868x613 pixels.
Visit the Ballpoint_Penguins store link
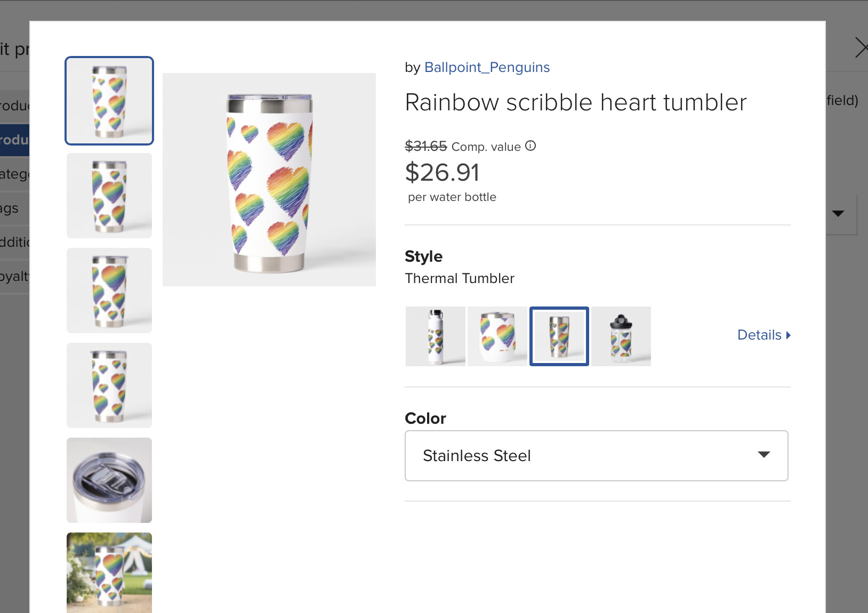coord(487,68)
